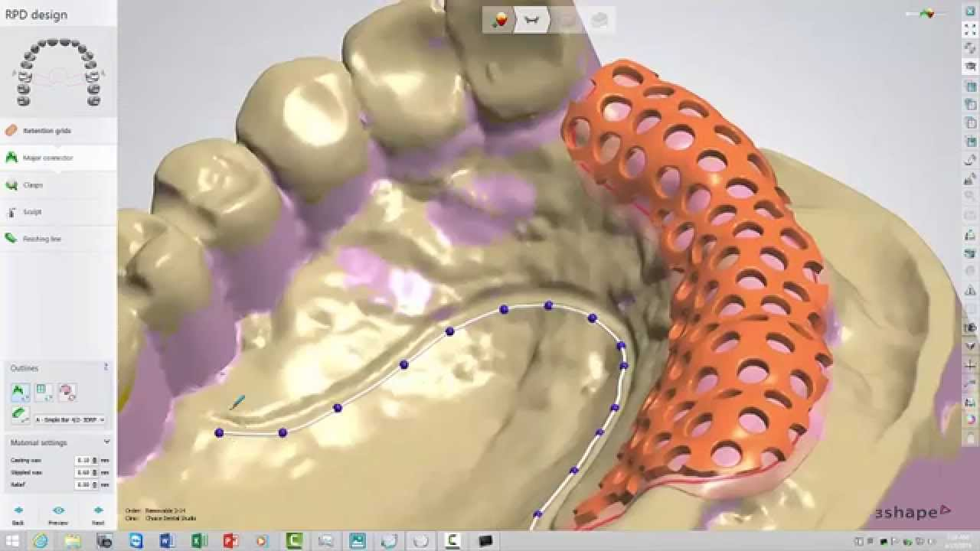Collapse the Outlines panel section
Viewport: 980px width, 551px height.
[x=106, y=368]
